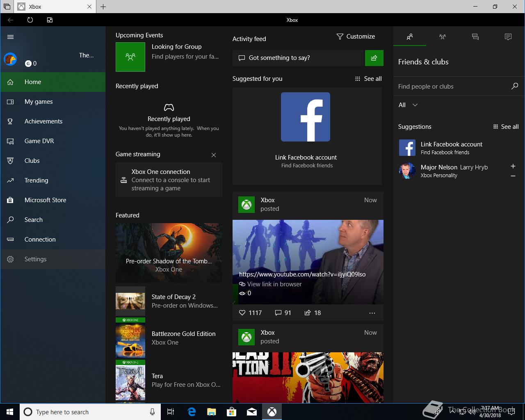Click Xbox avatar on first post
The image size is (525, 420).
click(247, 205)
